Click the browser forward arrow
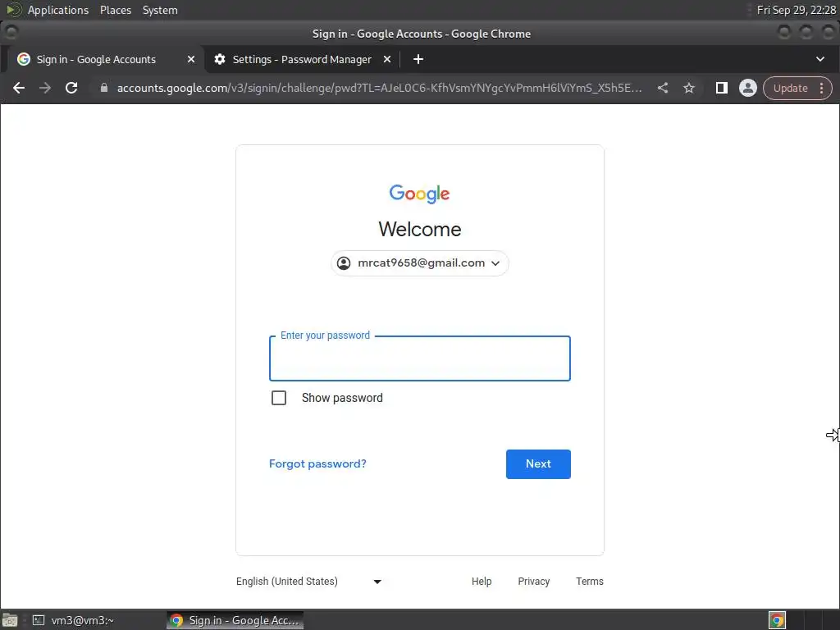This screenshot has width=840, height=630. point(45,88)
